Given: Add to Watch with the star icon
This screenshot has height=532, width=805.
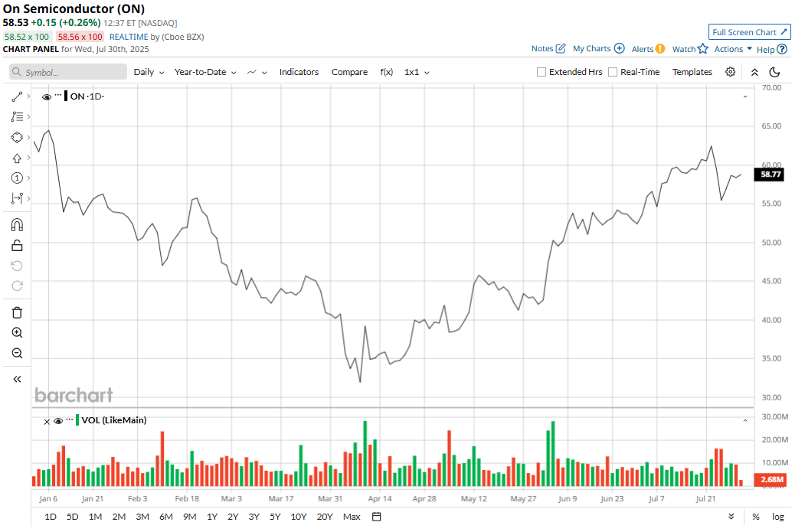Looking at the screenshot, I should (x=703, y=49).
